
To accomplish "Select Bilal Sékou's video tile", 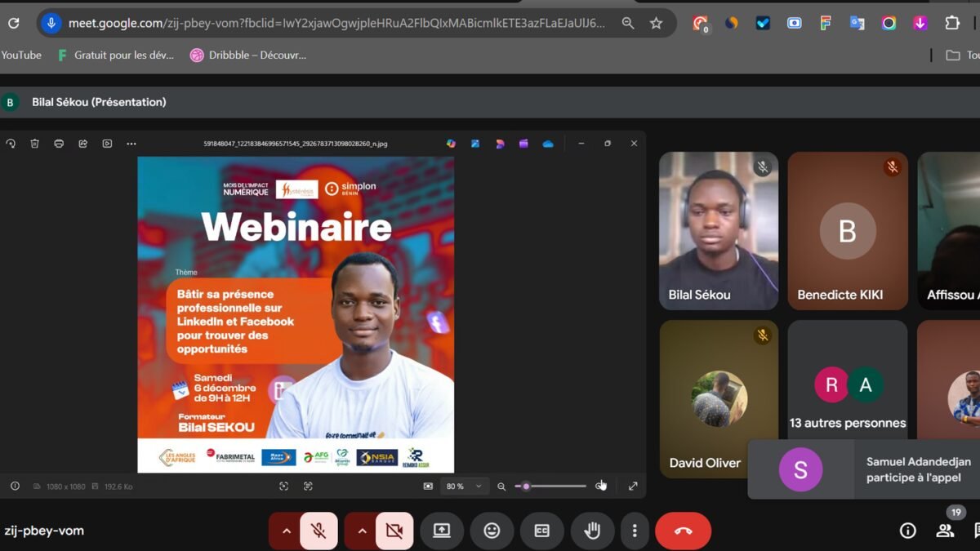I will [x=719, y=231].
